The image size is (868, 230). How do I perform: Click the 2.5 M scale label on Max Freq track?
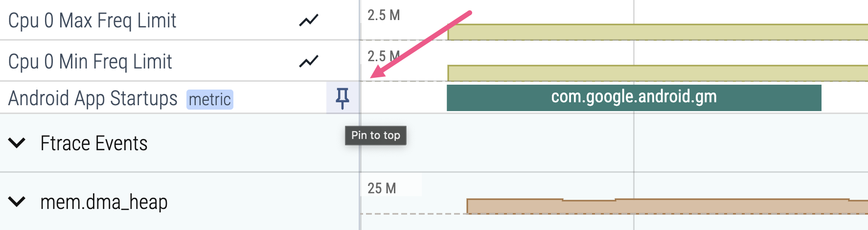(384, 16)
